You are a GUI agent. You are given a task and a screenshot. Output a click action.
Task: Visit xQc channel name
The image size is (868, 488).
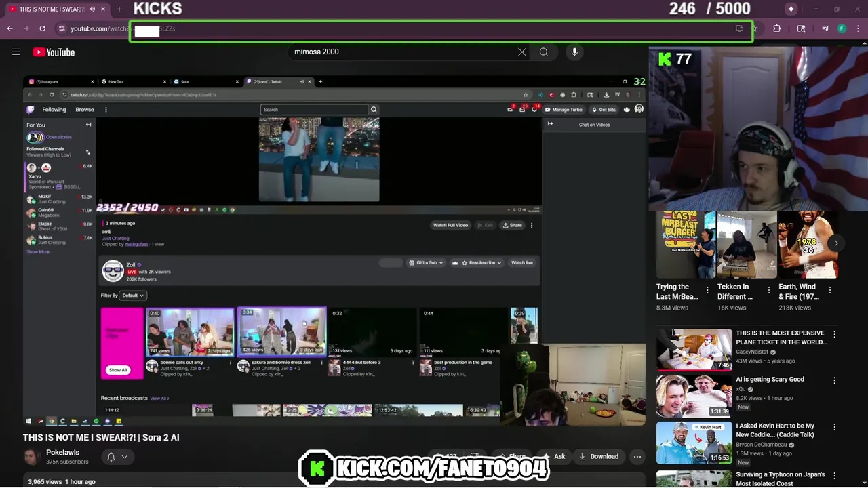point(741,390)
